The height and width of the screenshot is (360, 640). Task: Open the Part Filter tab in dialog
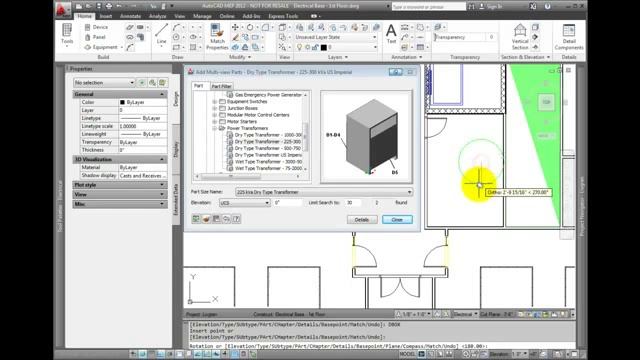pyautogui.click(x=221, y=86)
